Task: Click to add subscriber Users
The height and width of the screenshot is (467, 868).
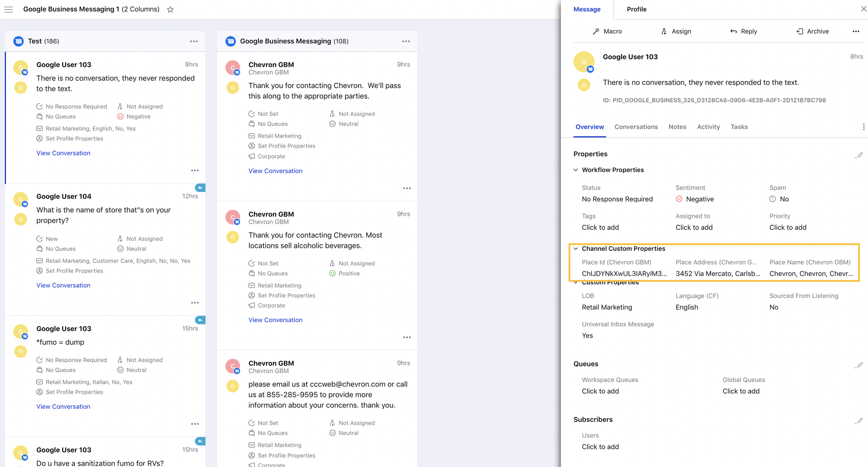Action: [600, 447]
